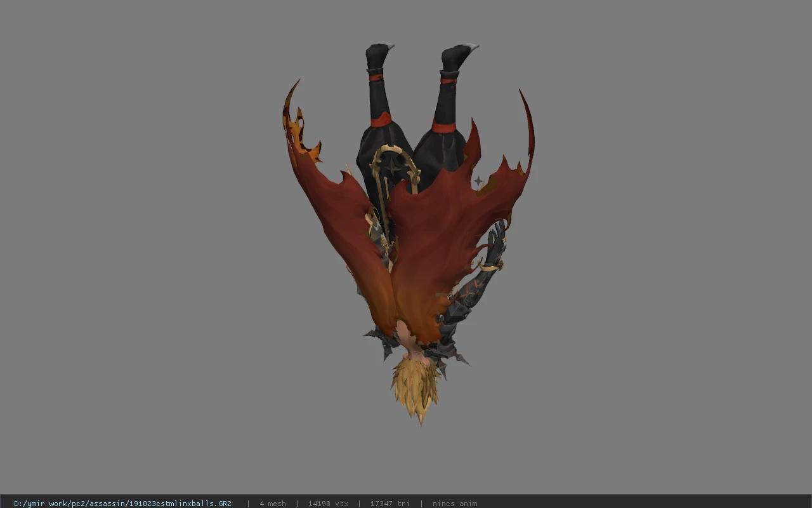812x508 pixels.
Task: Click the '4 mesh' status bar entry
Action: coord(273,504)
